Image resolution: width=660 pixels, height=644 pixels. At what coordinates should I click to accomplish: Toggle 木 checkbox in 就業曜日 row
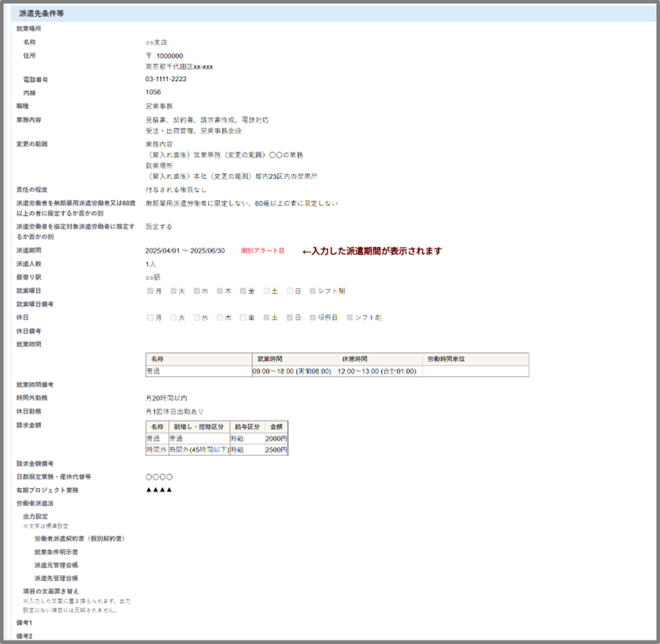tap(219, 291)
